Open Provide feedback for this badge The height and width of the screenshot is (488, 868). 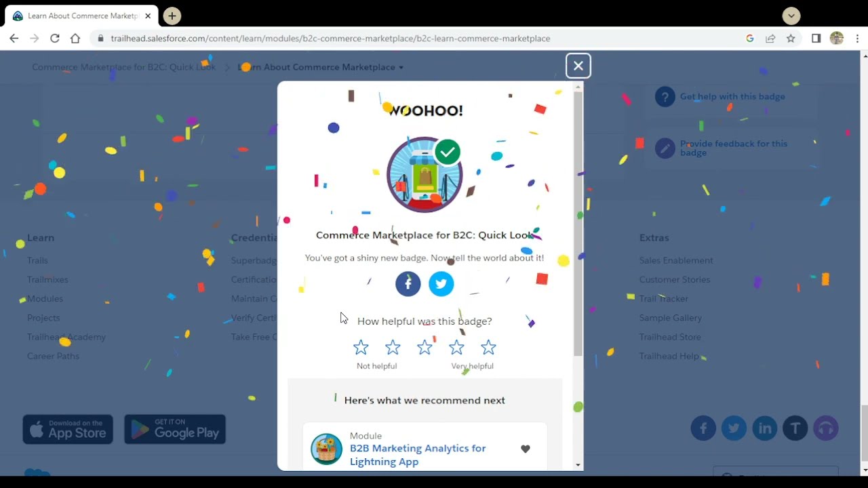pos(734,148)
